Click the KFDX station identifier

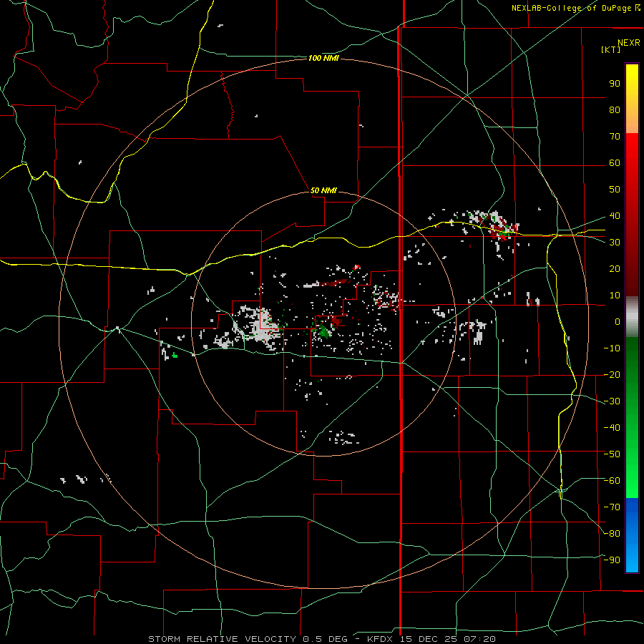[x=379, y=639]
